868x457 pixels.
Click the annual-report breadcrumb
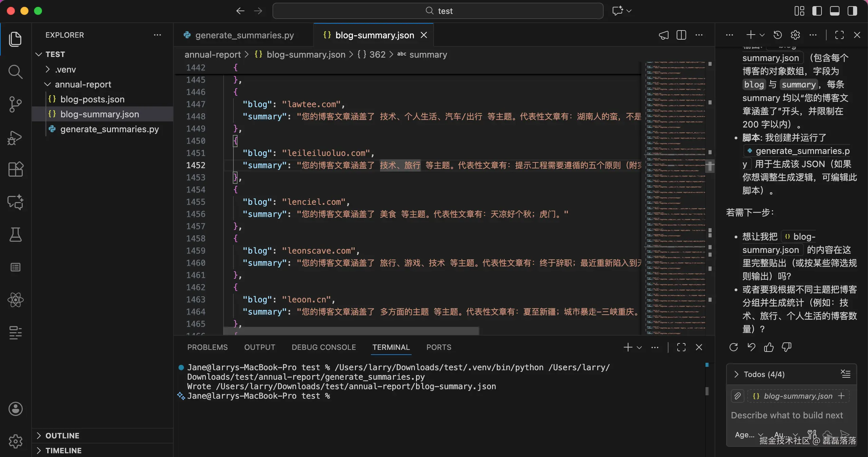coord(212,55)
